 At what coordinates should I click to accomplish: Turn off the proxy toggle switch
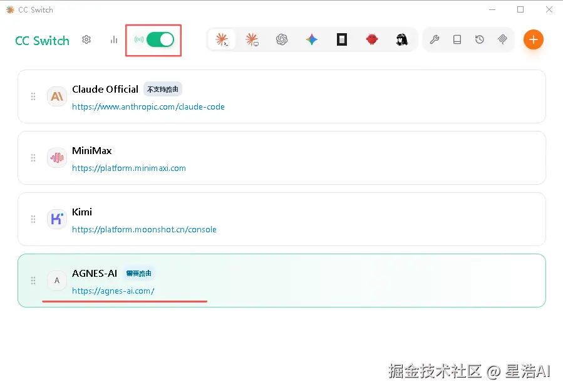click(x=160, y=39)
